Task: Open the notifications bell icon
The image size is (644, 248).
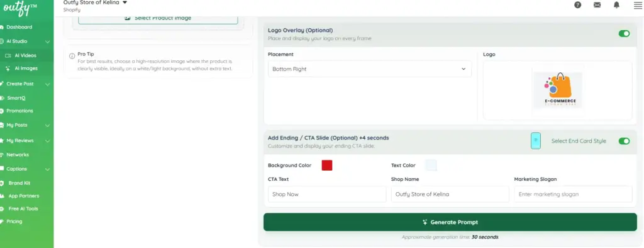Action: (616, 5)
